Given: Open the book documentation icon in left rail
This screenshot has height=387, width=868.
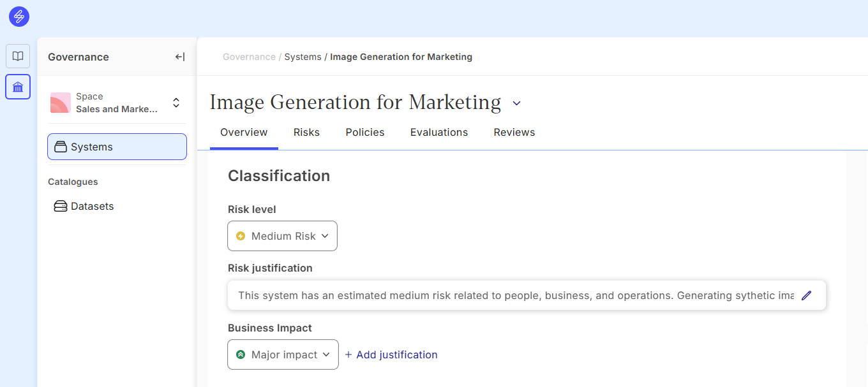Looking at the screenshot, I should coord(18,56).
